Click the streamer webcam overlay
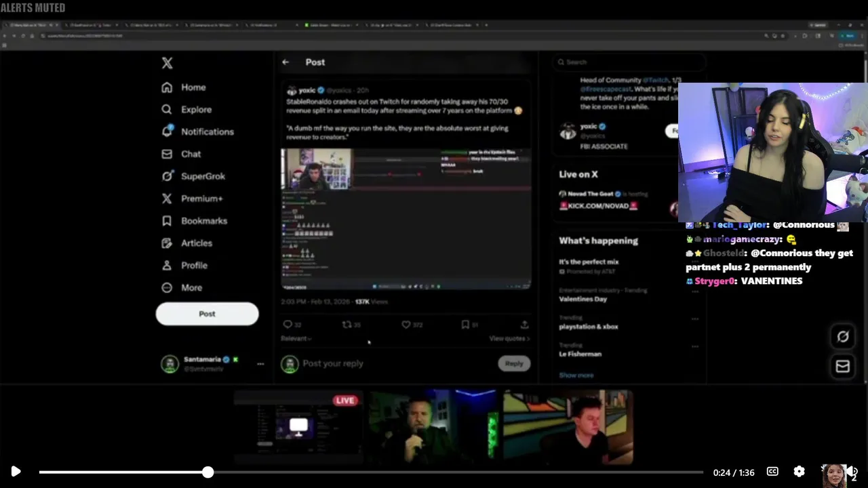868x488 pixels. coord(772,152)
